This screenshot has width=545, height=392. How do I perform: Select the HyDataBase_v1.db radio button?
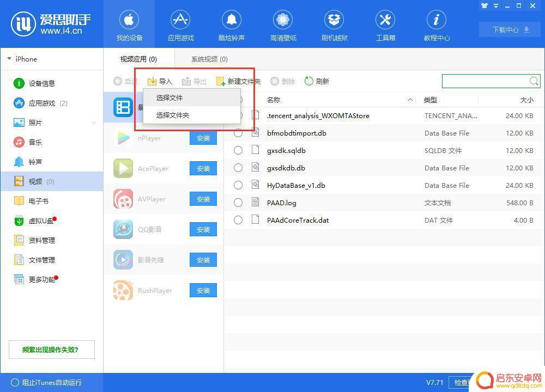click(x=238, y=185)
